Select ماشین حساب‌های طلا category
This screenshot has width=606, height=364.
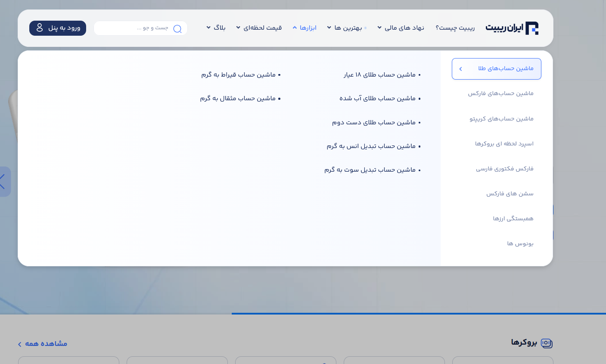click(497, 69)
